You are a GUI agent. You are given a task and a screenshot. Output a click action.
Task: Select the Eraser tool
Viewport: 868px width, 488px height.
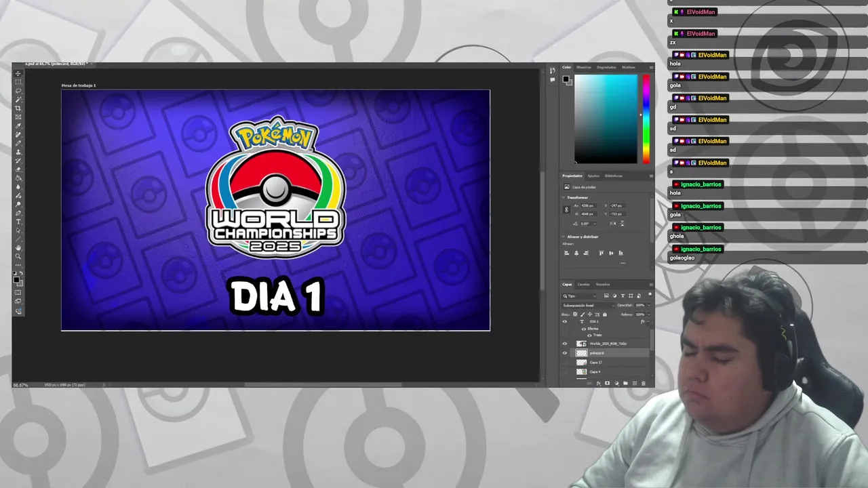pyautogui.click(x=18, y=169)
